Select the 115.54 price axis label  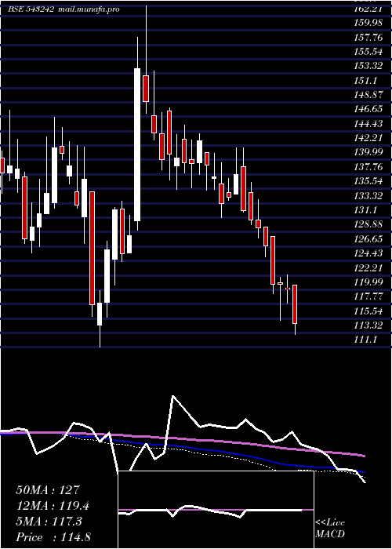tap(368, 311)
